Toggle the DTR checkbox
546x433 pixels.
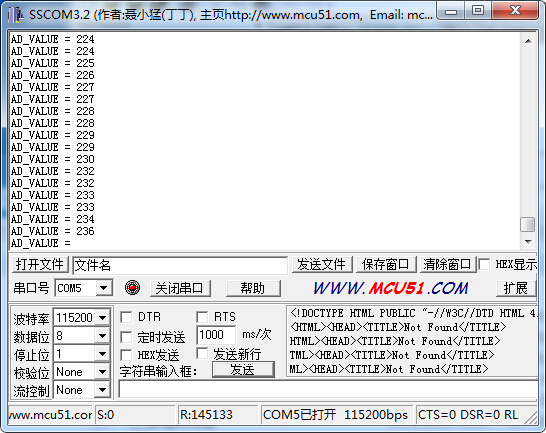point(126,317)
